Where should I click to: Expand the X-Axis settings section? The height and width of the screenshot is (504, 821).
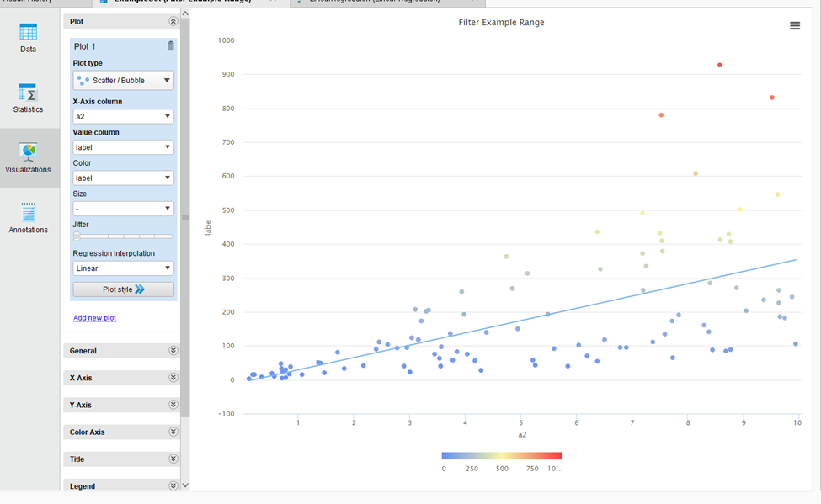point(121,378)
